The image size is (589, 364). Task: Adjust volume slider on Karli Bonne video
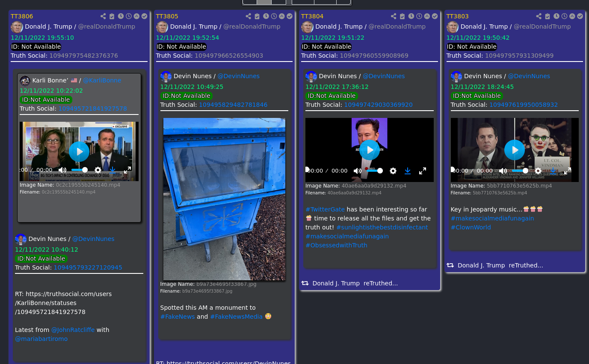[x=79, y=170]
